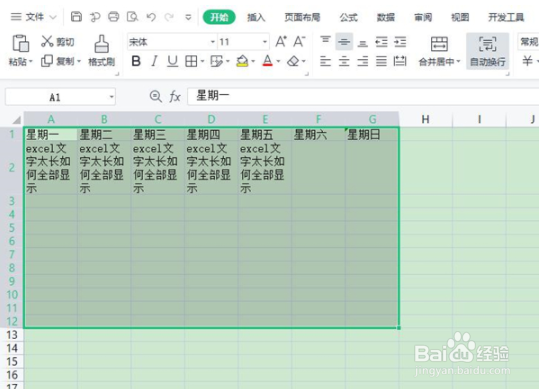Apply yellow fill color
This screenshot has width=540, height=389.
click(x=242, y=61)
